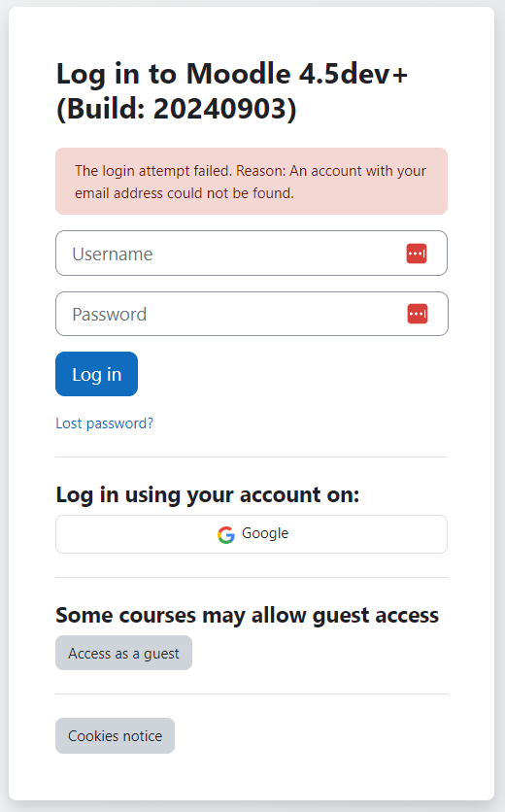The image size is (505, 812).
Task: Click the Google logo icon
Action: 226,534
